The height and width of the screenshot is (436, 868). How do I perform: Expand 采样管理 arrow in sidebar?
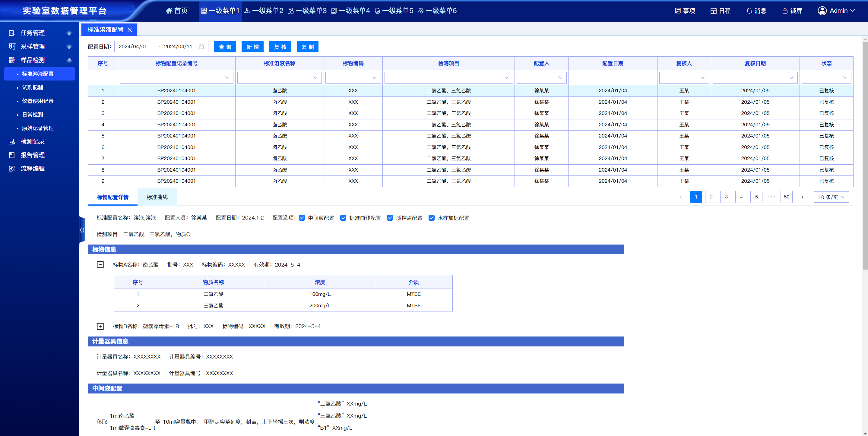69,46
